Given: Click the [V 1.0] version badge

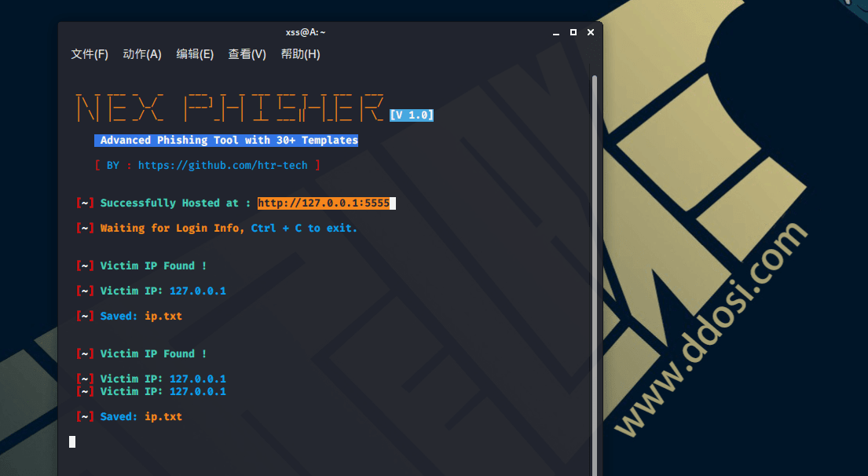Looking at the screenshot, I should 412,115.
